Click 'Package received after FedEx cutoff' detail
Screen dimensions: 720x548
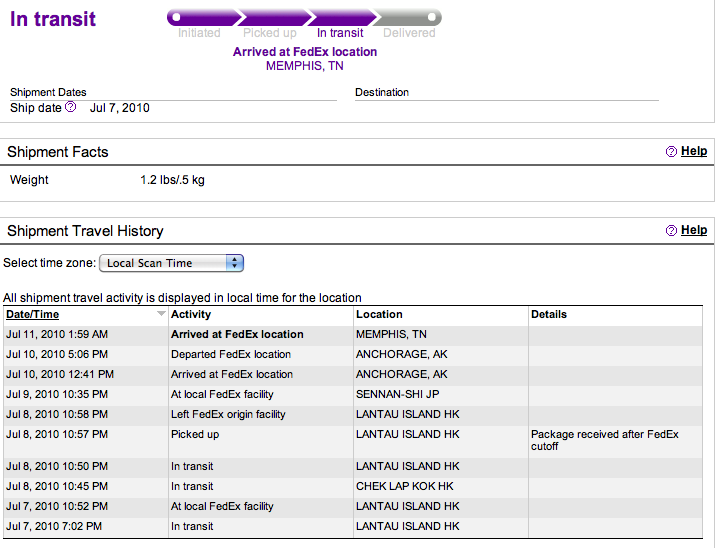coord(605,441)
